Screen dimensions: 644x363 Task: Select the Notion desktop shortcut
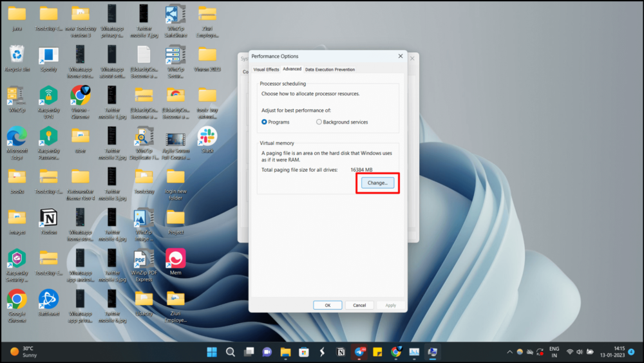click(48, 221)
